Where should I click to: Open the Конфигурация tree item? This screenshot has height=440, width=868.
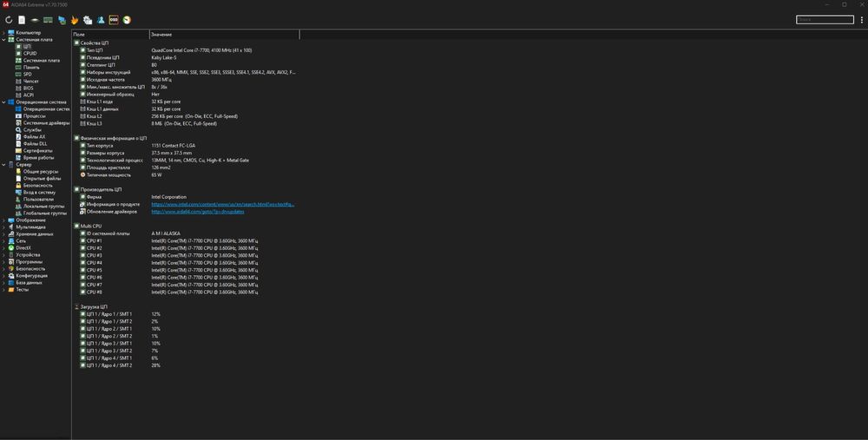click(x=31, y=276)
